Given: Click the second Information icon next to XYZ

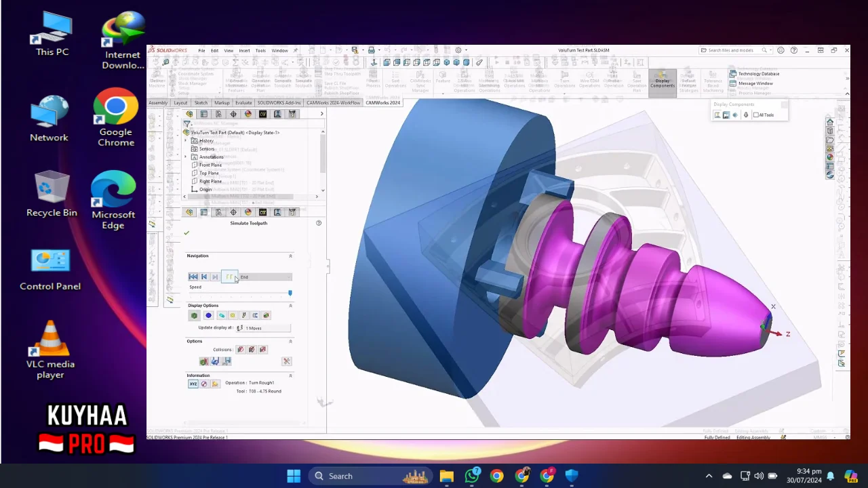Looking at the screenshot, I should pos(204,384).
